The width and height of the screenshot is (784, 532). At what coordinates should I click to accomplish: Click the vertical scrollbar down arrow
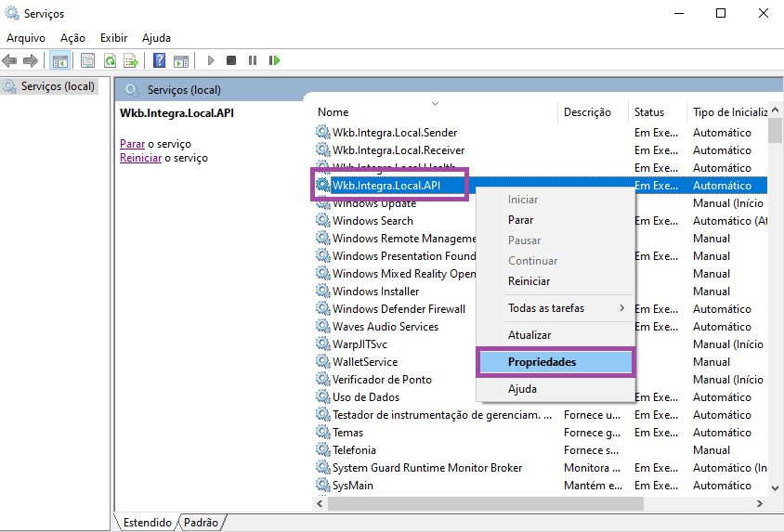[x=775, y=488]
